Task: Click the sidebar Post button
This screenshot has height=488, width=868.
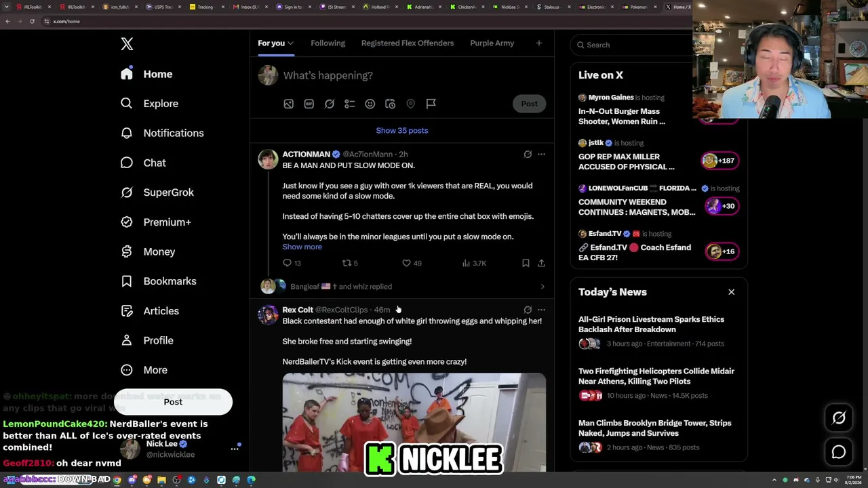Action: tap(173, 402)
